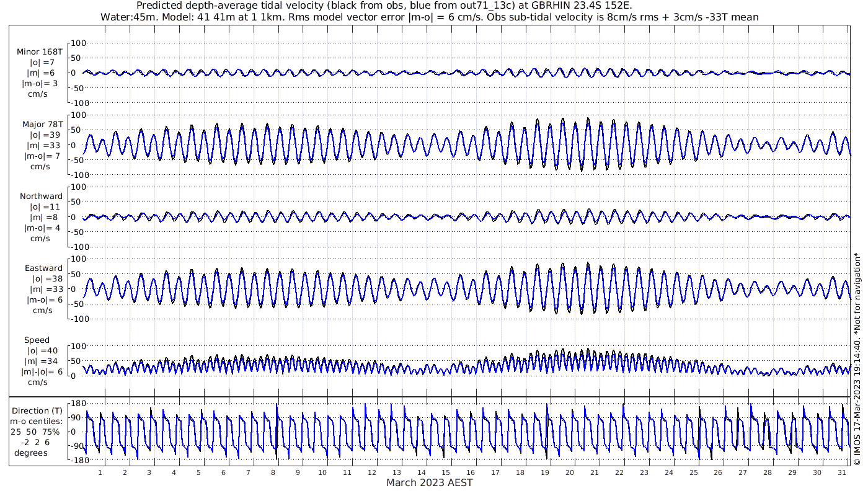Image resolution: width=868 pixels, height=496 pixels.
Task: Click the '|m-o|= 7' value under Major 78T
Action: tap(41, 156)
